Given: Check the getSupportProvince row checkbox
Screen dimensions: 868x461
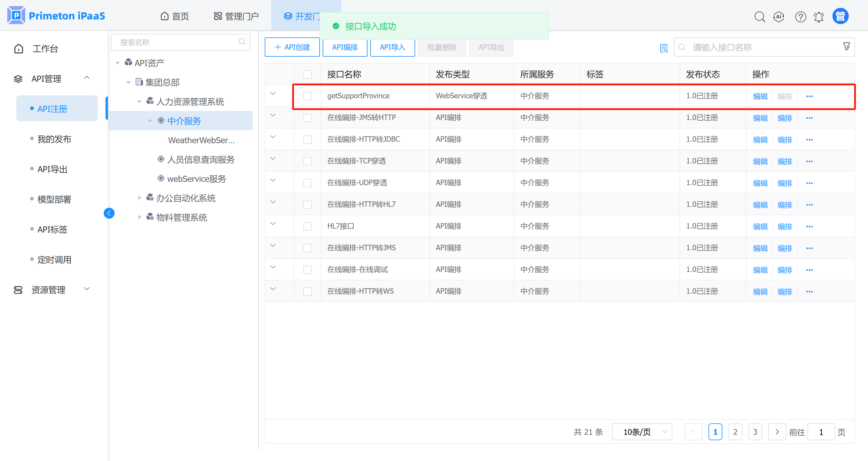Looking at the screenshot, I should click(307, 96).
